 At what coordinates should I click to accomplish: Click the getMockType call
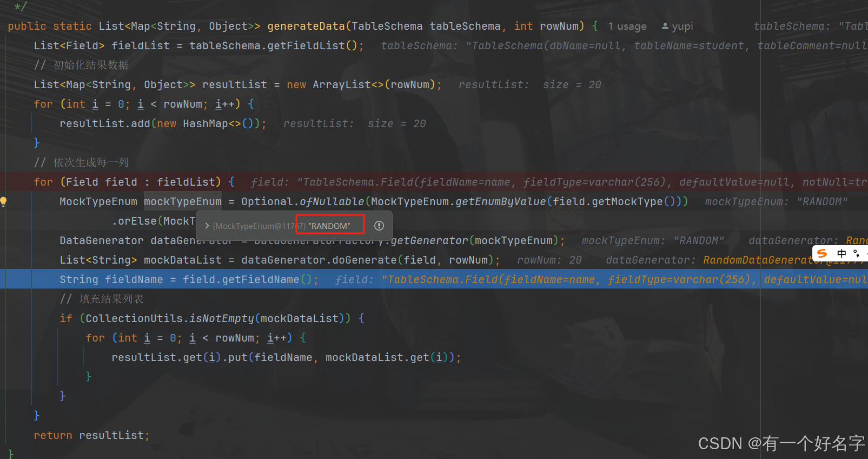[627, 201]
